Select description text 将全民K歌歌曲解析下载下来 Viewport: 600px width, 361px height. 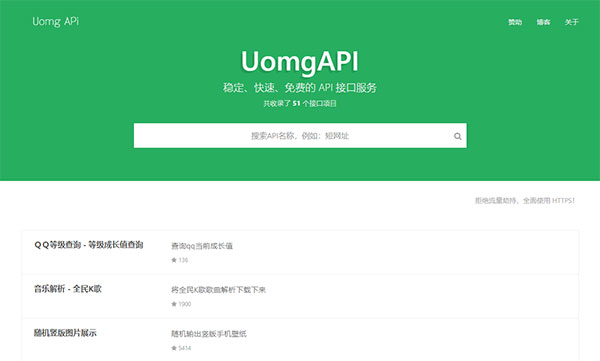click(x=218, y=290)
